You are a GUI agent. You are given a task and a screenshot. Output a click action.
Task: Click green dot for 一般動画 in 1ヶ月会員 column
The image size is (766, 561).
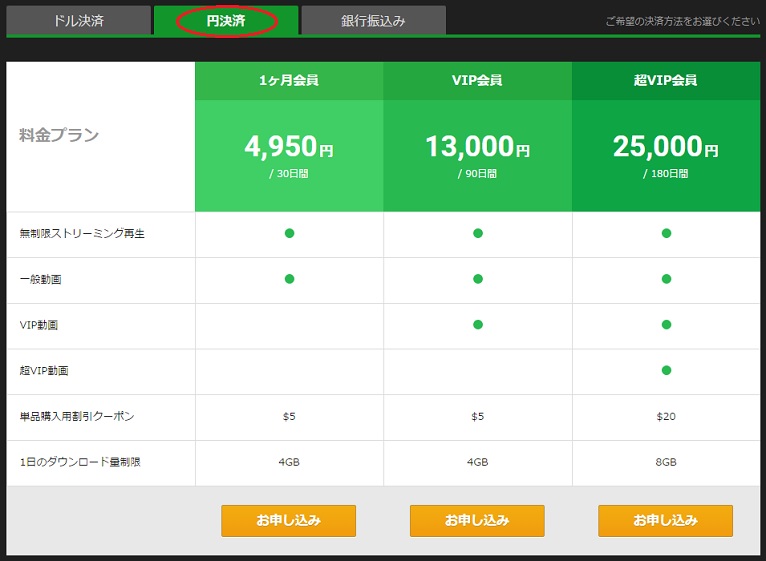(x=289, y=279)
